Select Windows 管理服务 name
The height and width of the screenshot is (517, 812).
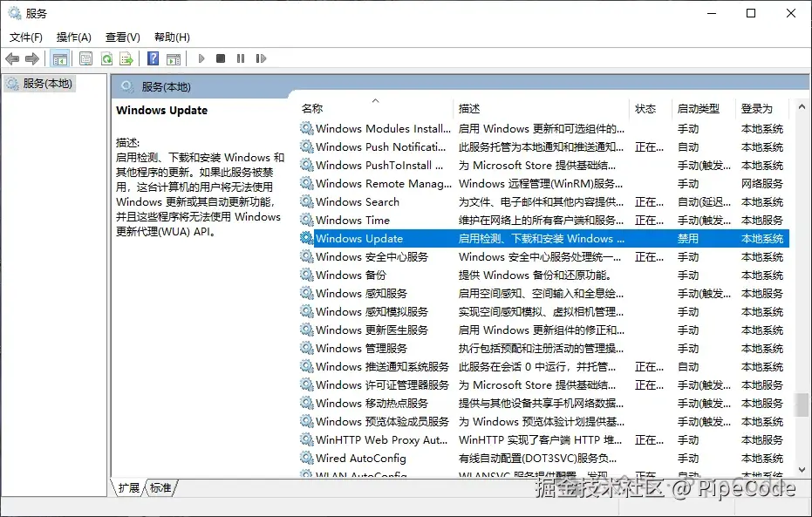(361, 348)
